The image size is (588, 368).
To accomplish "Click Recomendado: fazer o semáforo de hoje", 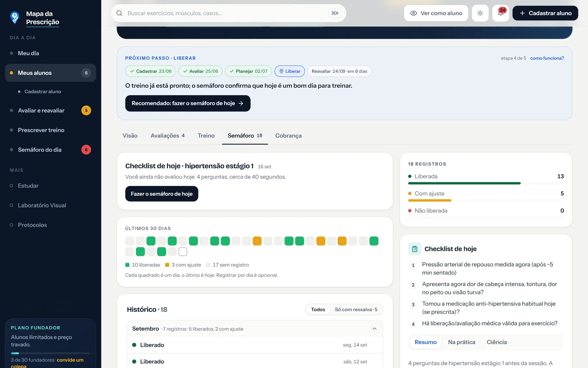I will [x=188, y=103].
